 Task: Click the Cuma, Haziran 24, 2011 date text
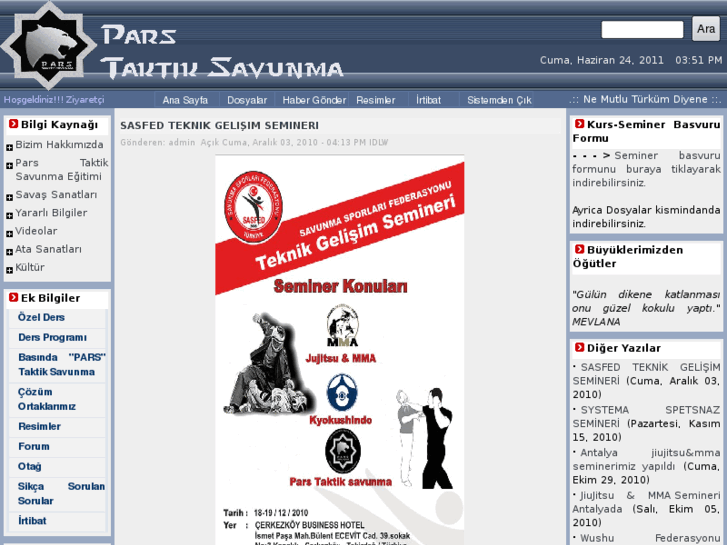pos(601,60)
